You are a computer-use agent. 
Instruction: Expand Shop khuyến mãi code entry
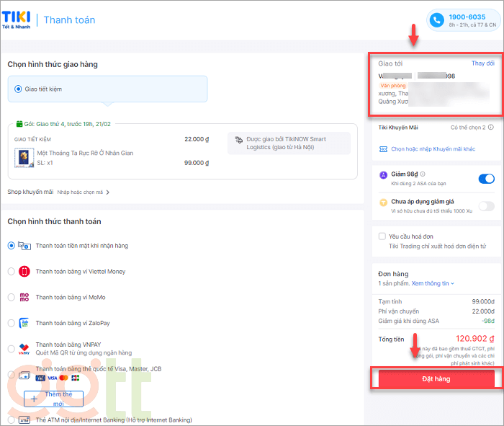[58, 192]
